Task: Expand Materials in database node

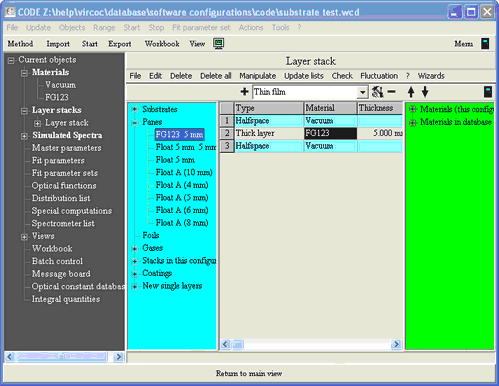Action: (x=413, y=122)
